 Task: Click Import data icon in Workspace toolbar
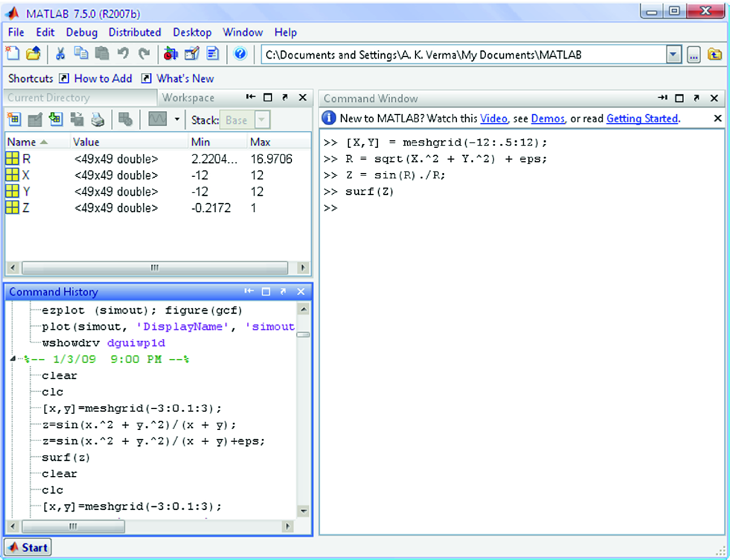point(55,119)
